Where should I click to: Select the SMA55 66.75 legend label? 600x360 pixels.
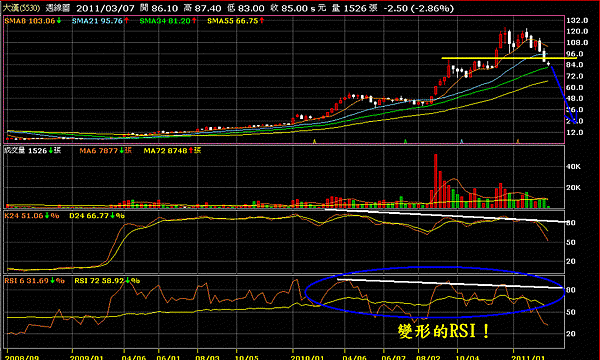pos(236,21)
